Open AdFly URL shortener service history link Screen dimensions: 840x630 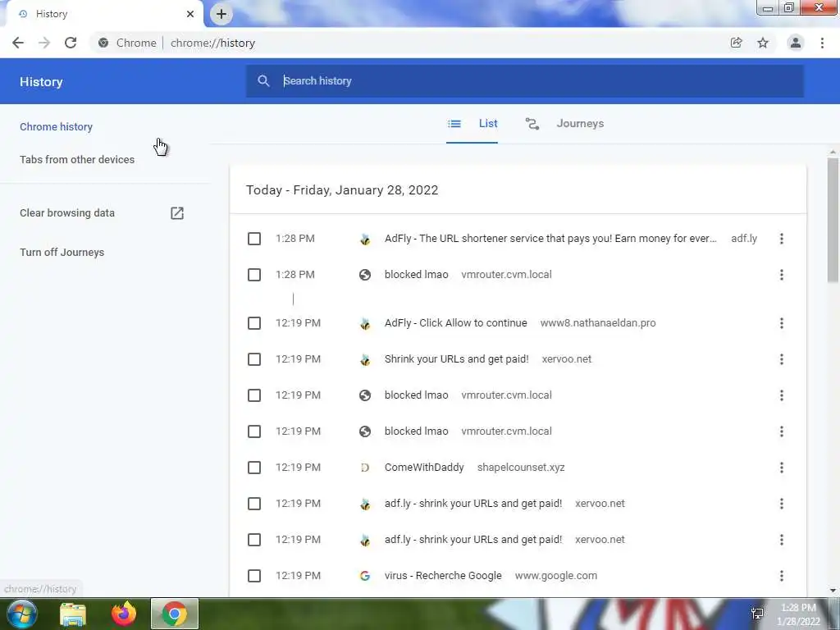point(550,239)
